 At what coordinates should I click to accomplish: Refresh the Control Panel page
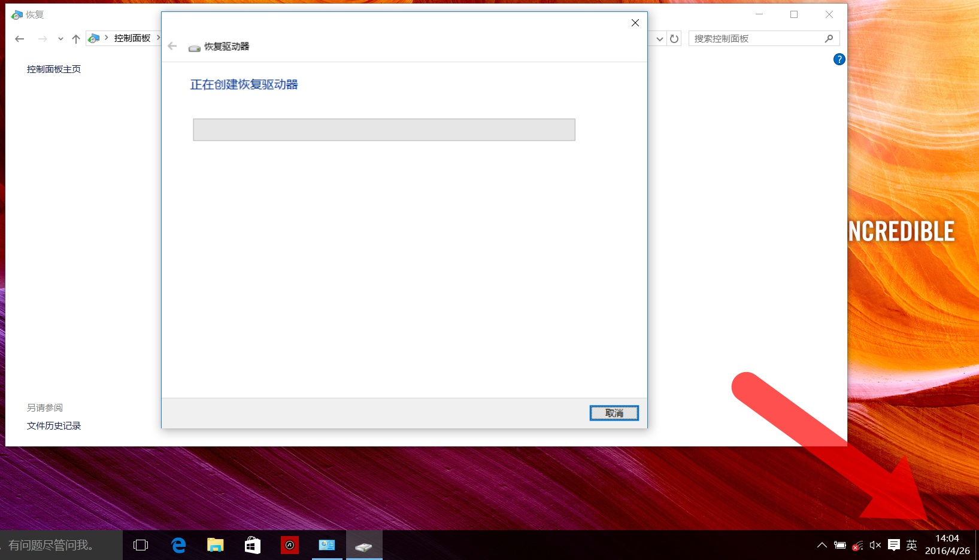pos(674,38)
